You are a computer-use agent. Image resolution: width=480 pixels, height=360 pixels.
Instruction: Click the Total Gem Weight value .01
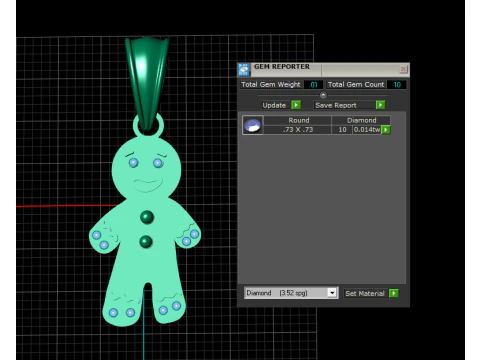pos(314,85)
